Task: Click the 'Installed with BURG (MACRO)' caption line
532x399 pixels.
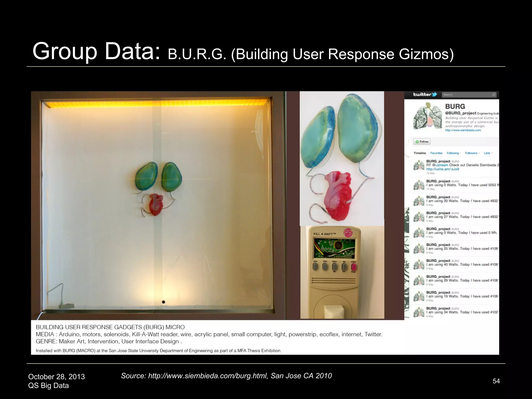Action: click(x=158, y=351)
